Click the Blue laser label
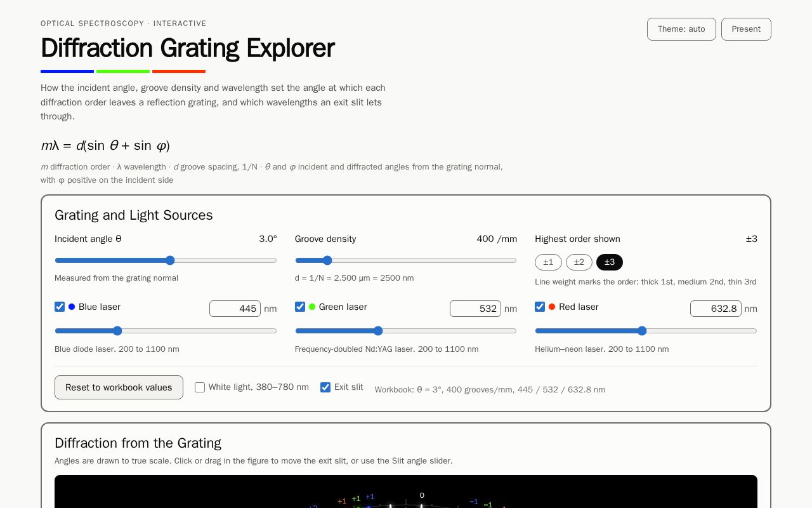Image resolution: width=812 pixels, height=508 pixels. click(100, 307)
